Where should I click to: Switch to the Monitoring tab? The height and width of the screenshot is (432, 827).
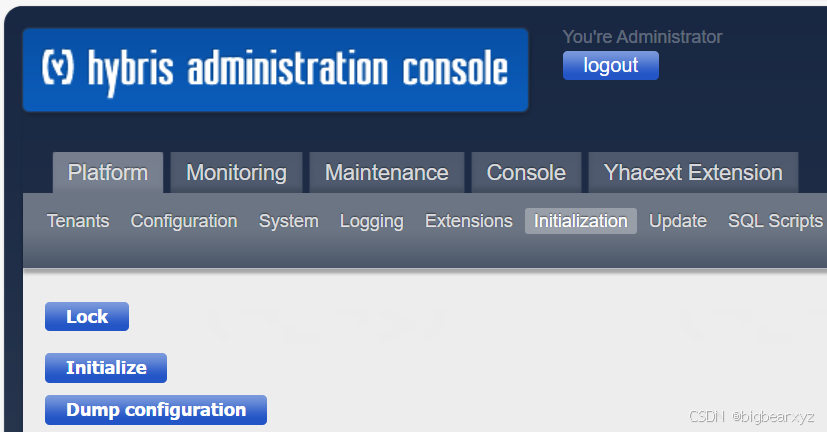click(236, 172)
